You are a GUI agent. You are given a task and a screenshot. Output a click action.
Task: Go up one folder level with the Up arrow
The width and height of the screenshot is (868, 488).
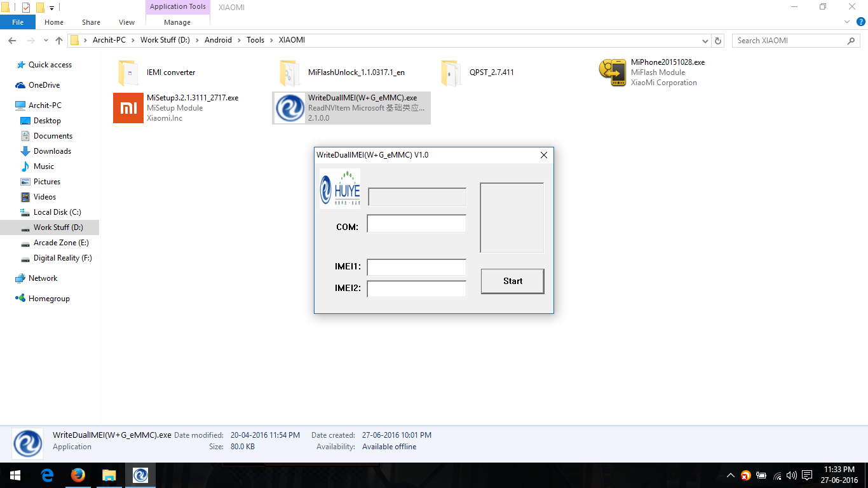[59, 41]
